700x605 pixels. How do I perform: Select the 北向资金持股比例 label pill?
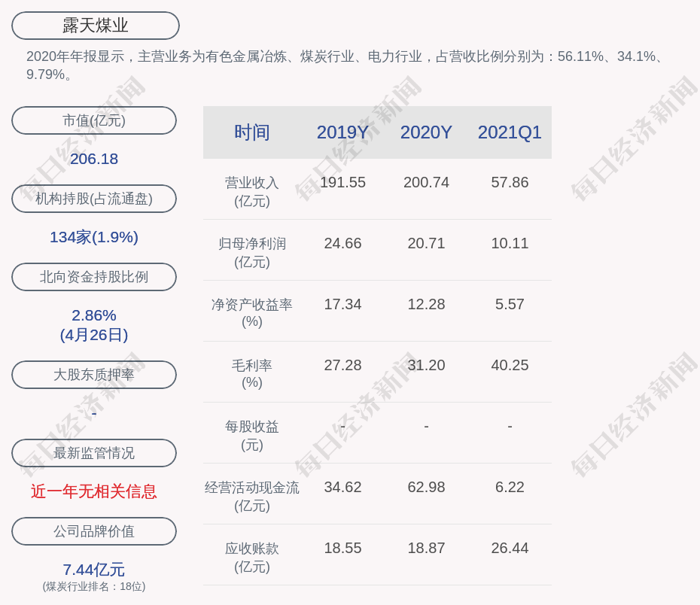tap(94, 277)
